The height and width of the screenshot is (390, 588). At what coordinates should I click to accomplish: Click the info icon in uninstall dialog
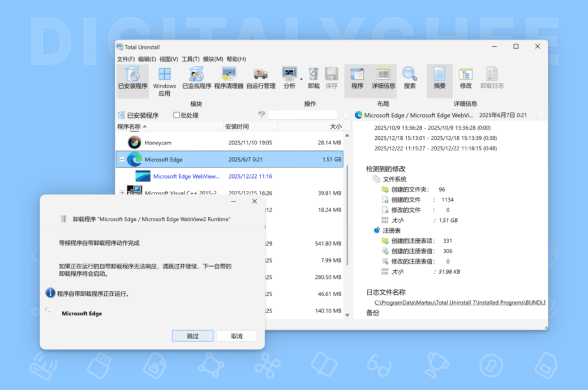[50, 293]
